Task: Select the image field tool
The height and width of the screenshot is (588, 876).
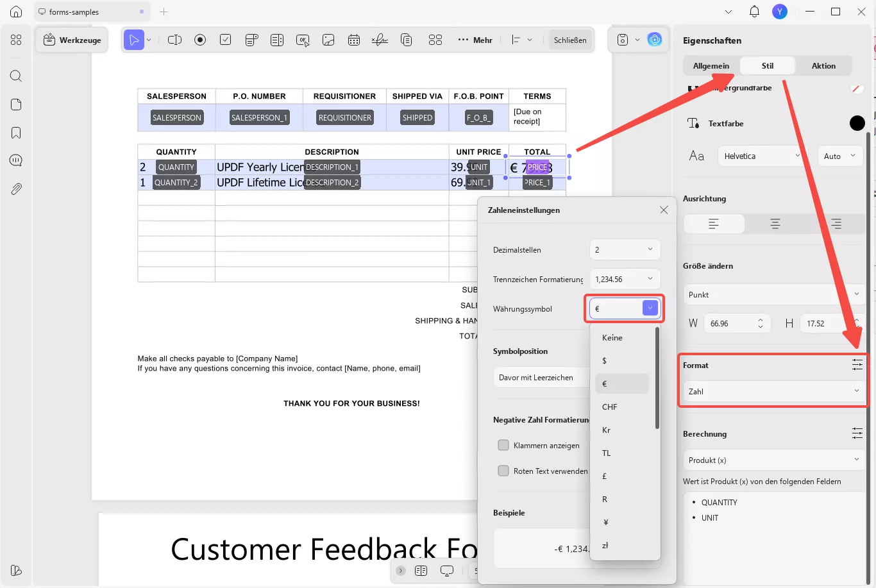Action: [x=328, y=40]
